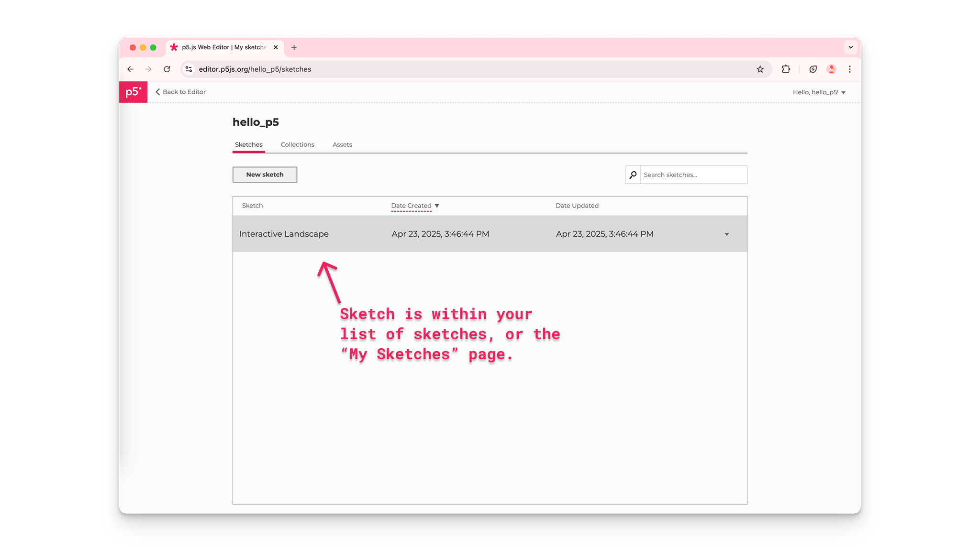Click the browser back arrow
This screenshot has height=551, width=980.
pos(130,69)
